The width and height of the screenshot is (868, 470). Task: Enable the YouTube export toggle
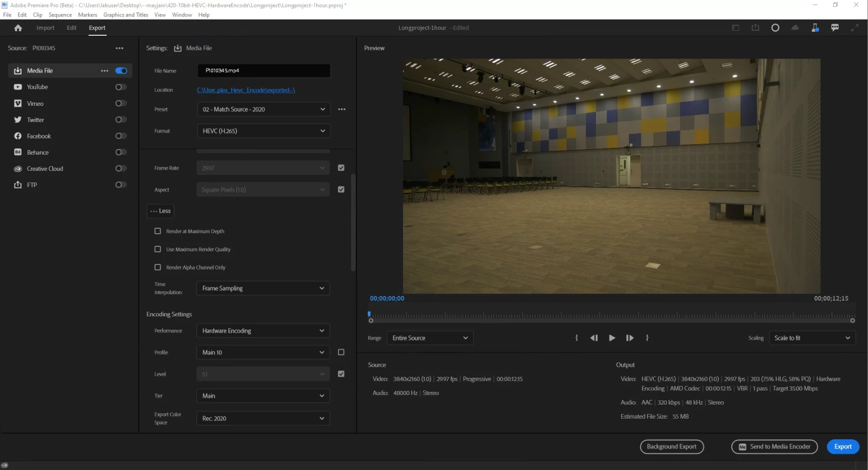point(120,87)
